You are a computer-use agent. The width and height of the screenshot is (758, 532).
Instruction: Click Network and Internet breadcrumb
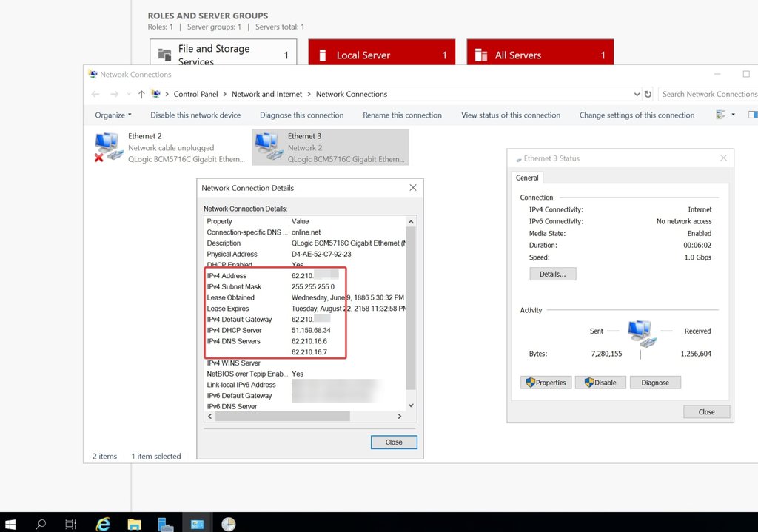click(x=266, y=94)
